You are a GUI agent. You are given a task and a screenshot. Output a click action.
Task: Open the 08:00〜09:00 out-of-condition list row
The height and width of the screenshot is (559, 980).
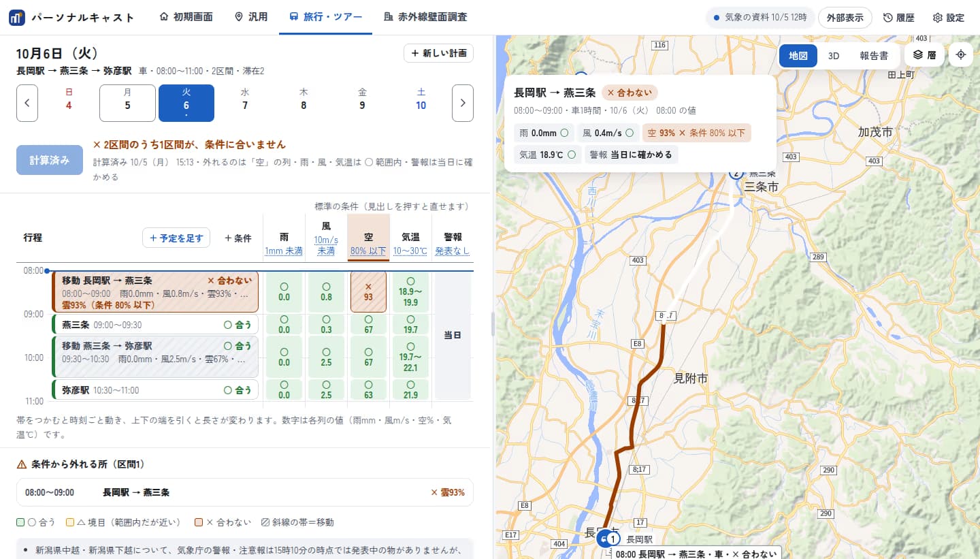click(x=245, y=492)
